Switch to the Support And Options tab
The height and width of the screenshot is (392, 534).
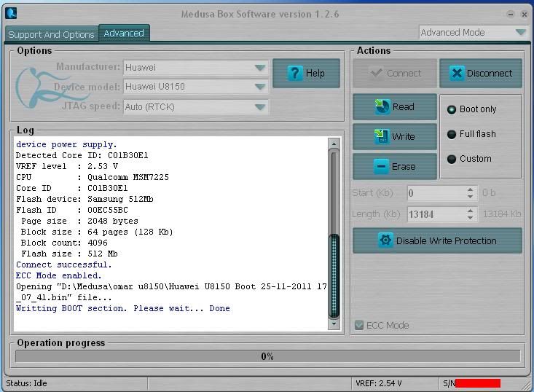tap(51, 34)
